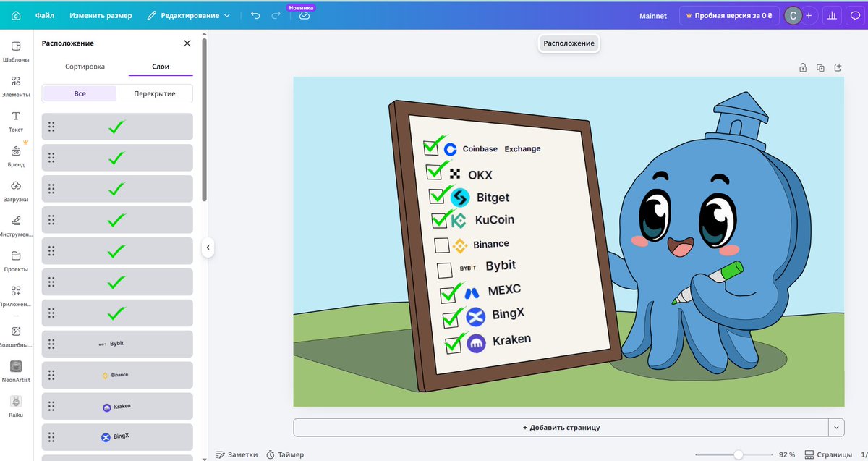Open the Таймер timer
868x461 pixels.
coord(285,454)
